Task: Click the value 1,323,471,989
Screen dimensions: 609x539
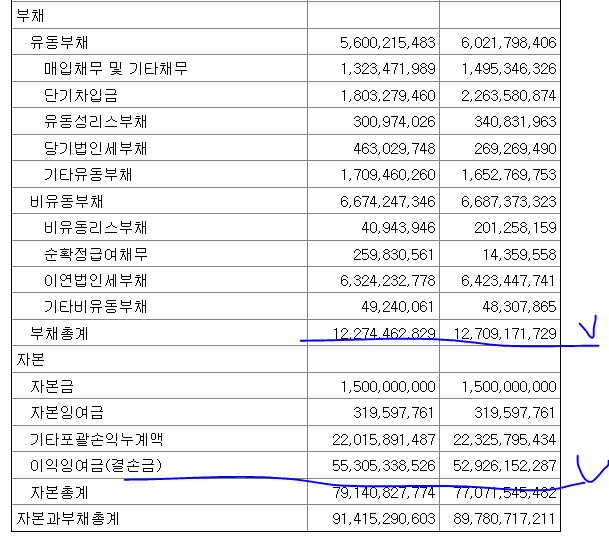Action: (388, 69)
